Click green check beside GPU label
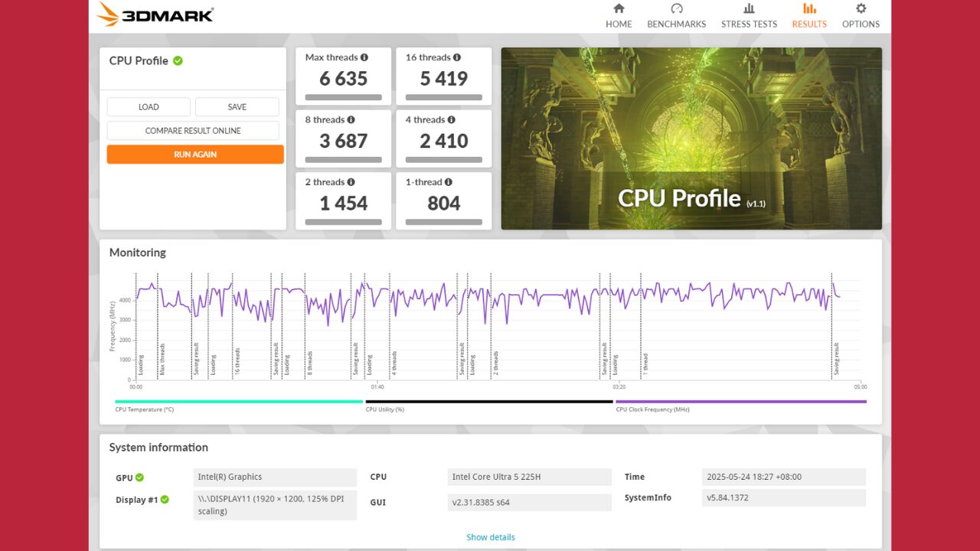The height and width of the screenshot is (551, 980). [x=139, y=478]
